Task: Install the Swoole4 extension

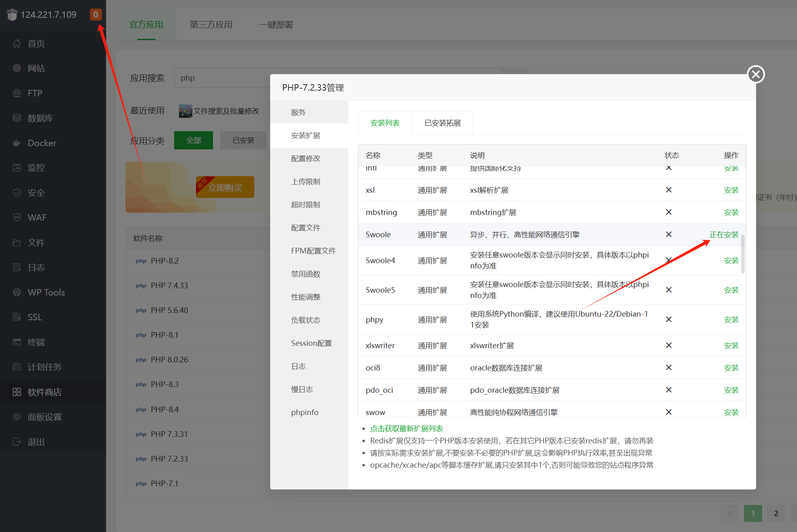Action: coord(731,260)
